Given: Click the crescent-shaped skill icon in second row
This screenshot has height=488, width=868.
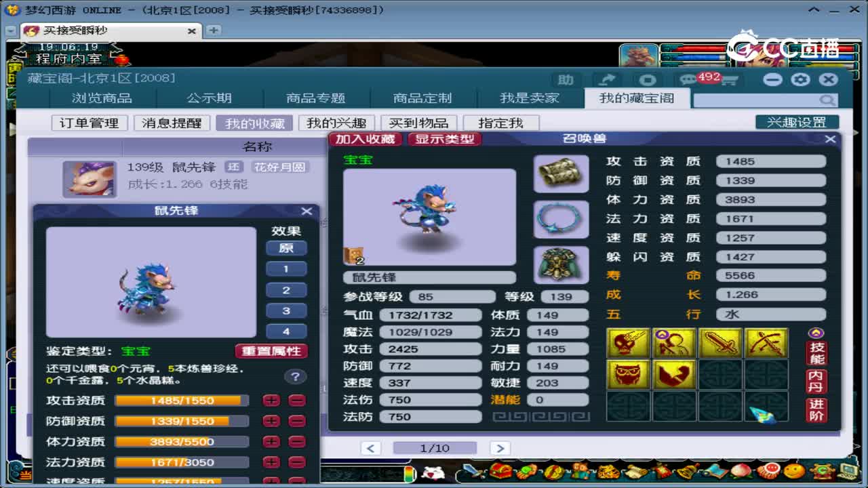Looking at the screenshot, I should (674, 374).
